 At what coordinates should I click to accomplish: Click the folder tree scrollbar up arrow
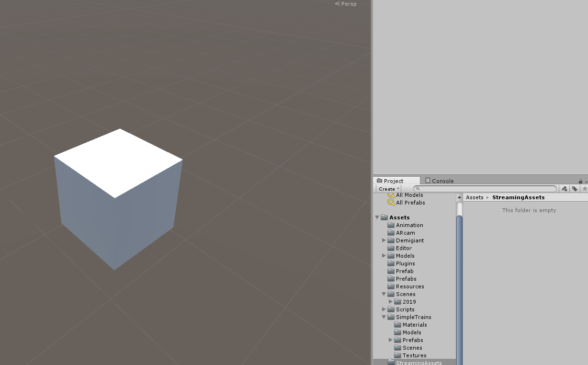pyautogui.click(x=460, y=197)
